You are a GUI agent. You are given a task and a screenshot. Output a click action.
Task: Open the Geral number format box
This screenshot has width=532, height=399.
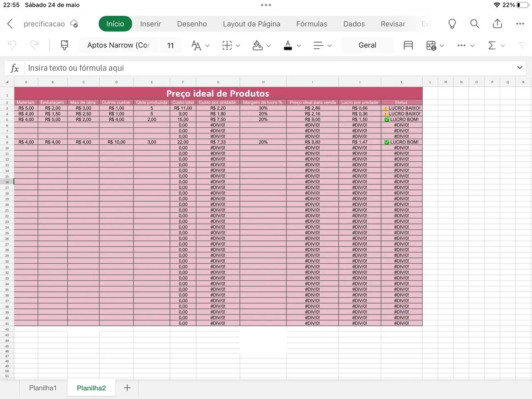pos(367,45)
